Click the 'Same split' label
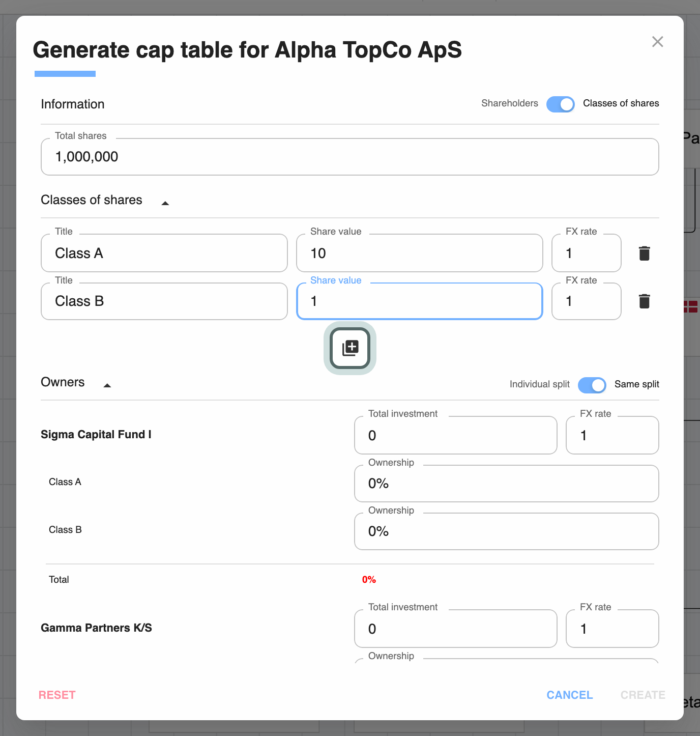 [636, 384]
